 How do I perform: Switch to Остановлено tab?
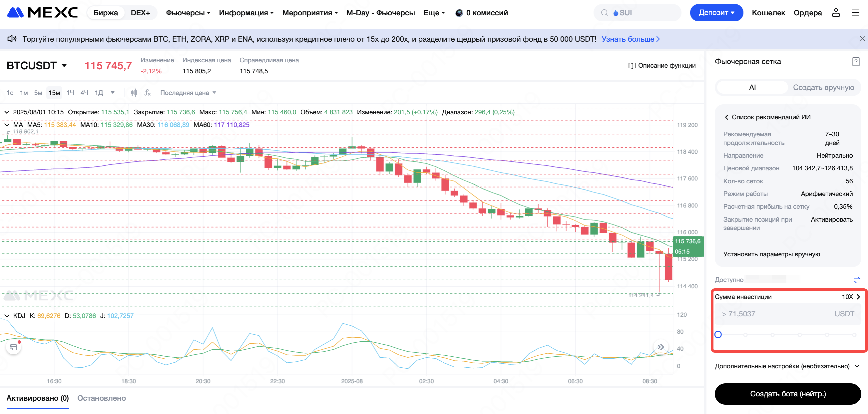[102, 398]
